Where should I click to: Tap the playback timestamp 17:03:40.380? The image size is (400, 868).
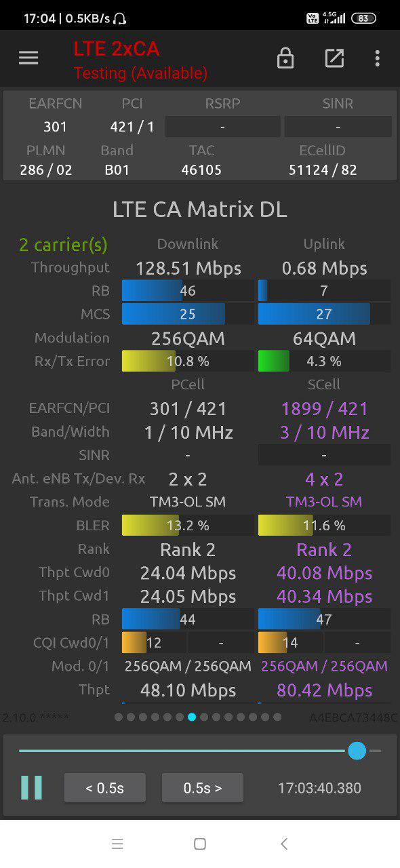pos(319,788)
